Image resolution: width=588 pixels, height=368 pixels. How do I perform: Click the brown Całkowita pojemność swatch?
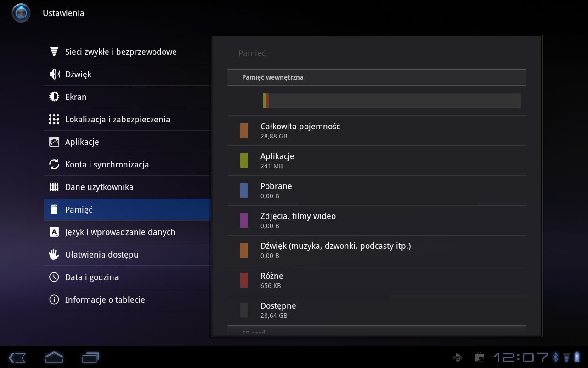tap(244, 131)
